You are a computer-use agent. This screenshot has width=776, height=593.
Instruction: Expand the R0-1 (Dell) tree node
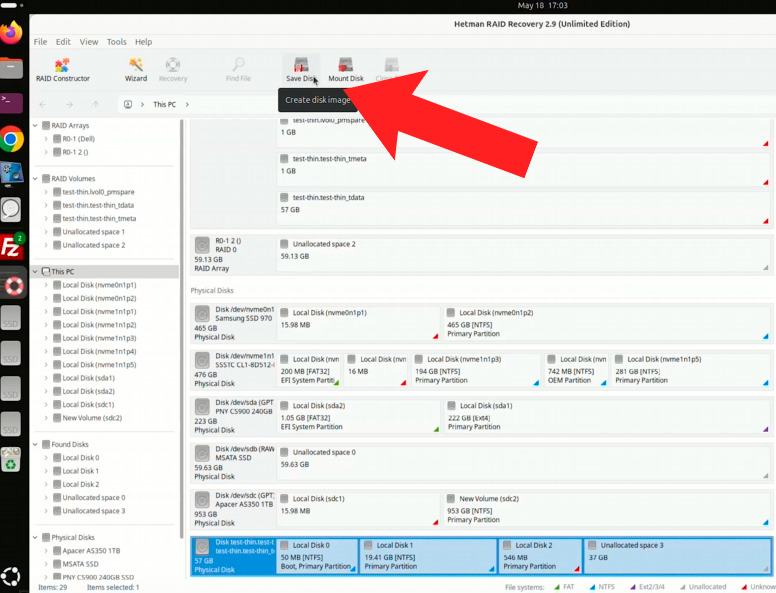pyautogui.click(x=46, y=139)
